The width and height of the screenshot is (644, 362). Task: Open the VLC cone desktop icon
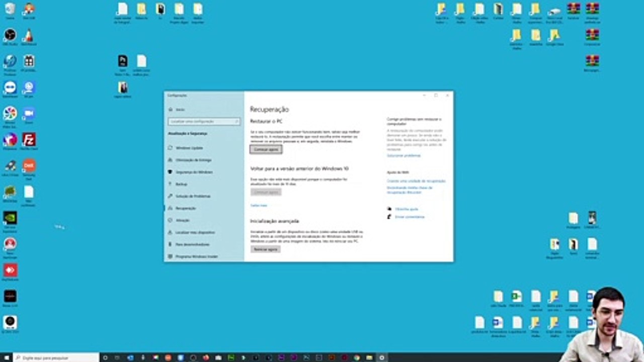[29, 35]
